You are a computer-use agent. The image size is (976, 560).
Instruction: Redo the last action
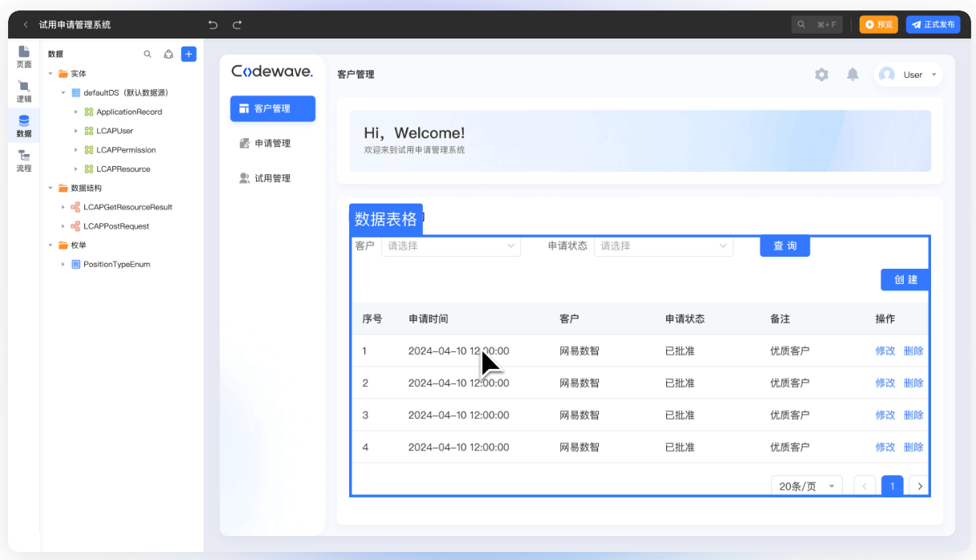237,25
